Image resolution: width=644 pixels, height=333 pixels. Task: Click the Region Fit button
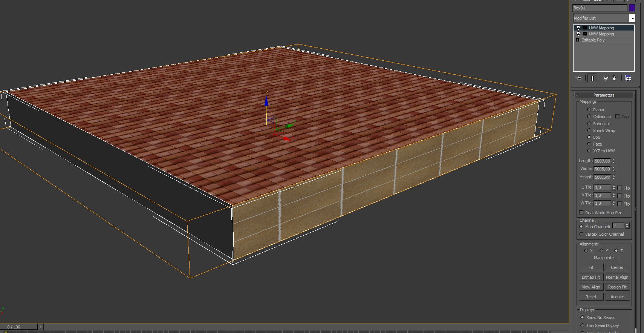617,287
